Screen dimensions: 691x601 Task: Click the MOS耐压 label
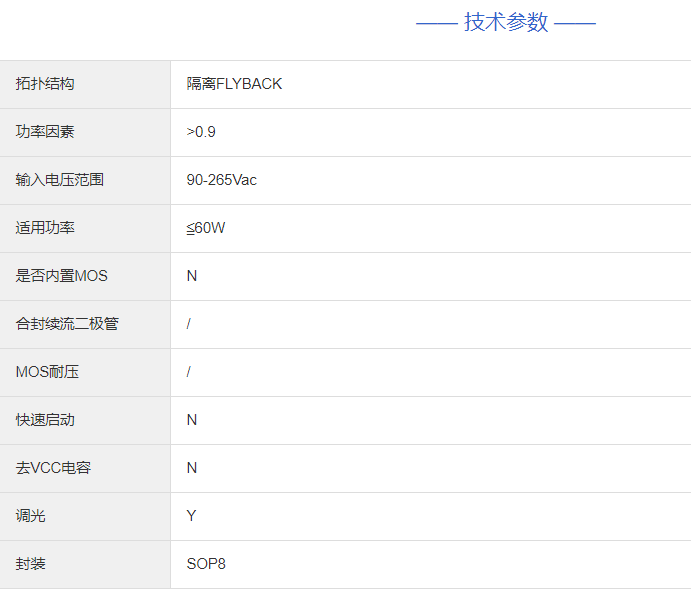click(47, 372)
